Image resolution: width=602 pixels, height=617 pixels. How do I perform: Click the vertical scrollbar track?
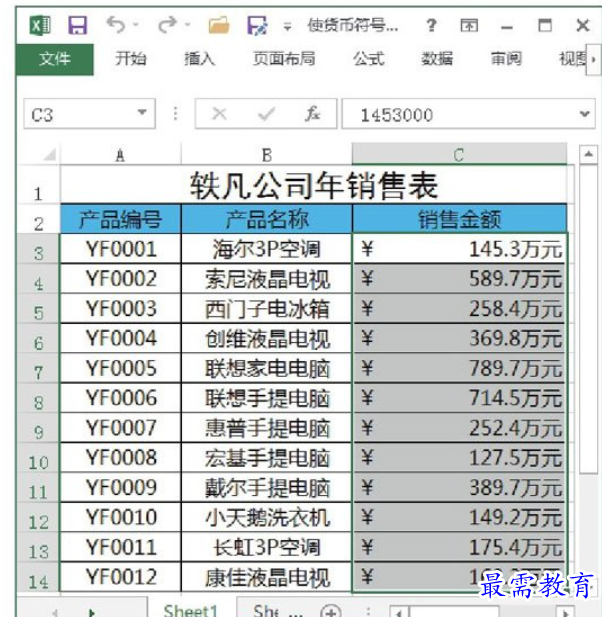(588, 523)
